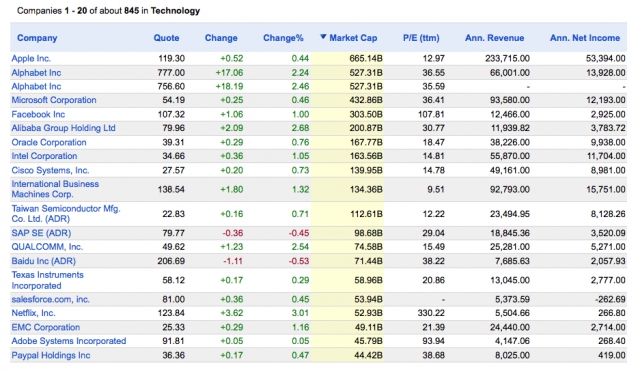
Task: Open Paypal Holdings Inc link
Action: coord(51,355)
